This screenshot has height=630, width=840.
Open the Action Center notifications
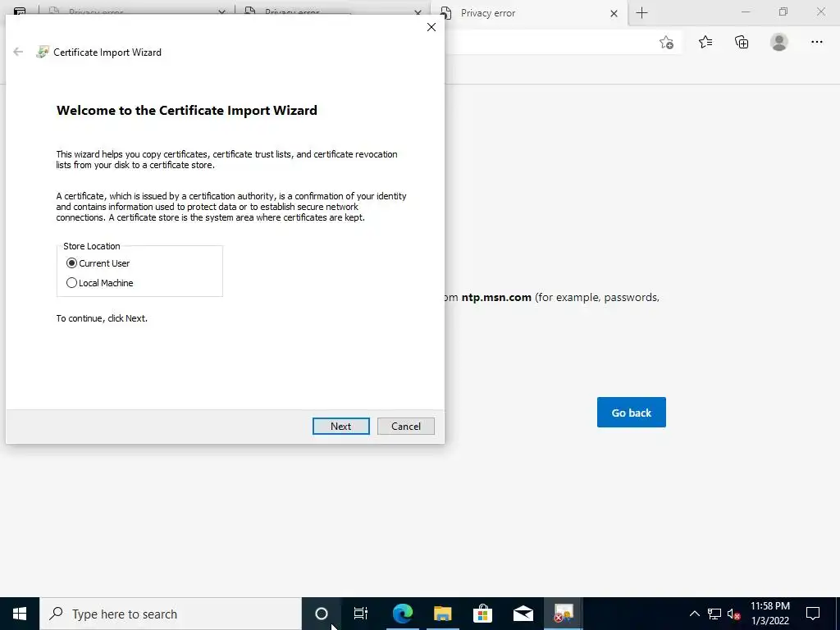pyautogui.click(x=813, y=614)
